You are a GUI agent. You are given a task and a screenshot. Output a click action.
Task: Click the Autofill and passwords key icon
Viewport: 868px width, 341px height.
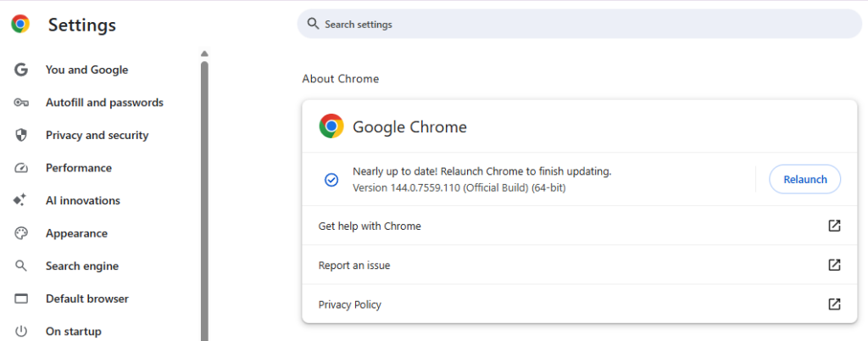pyautogui.click(x=21, y=103)
